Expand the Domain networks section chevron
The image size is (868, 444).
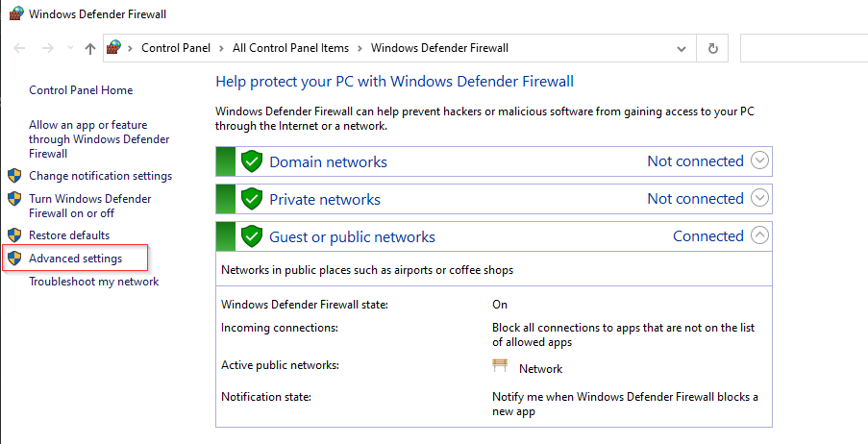(x=760, y=161)
